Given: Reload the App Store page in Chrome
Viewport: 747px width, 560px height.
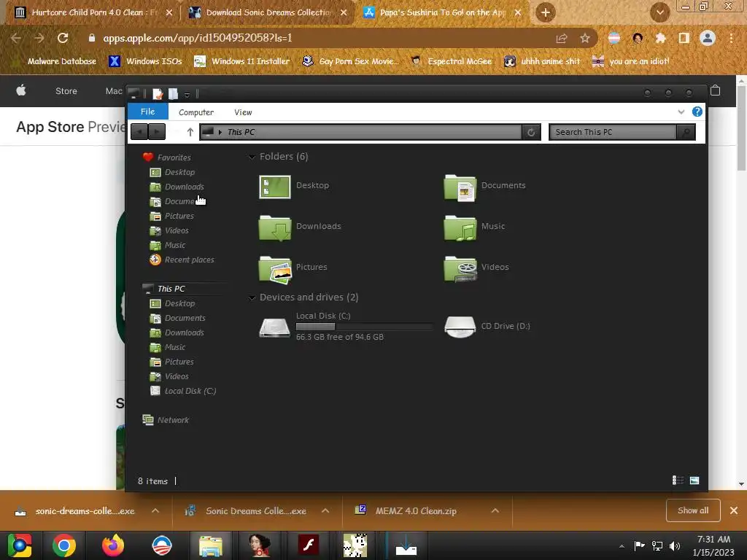Looking at the screenshot, I should 63,38.
